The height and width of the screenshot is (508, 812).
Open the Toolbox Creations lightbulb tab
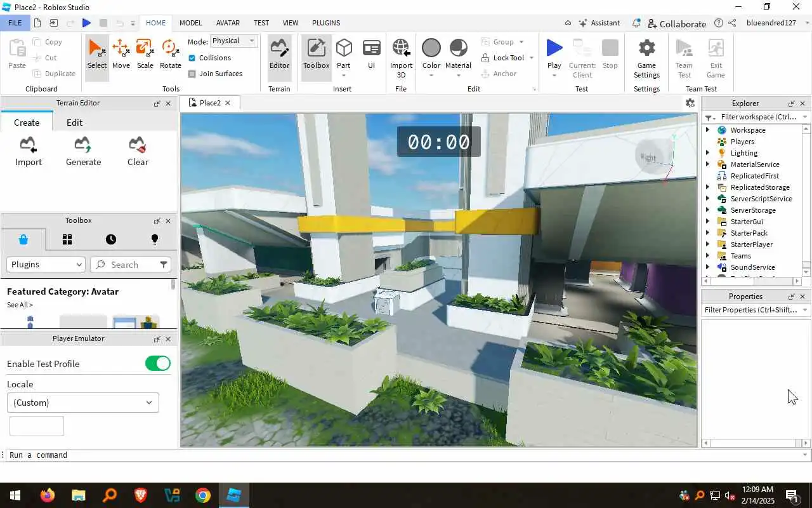click(154, 239)
